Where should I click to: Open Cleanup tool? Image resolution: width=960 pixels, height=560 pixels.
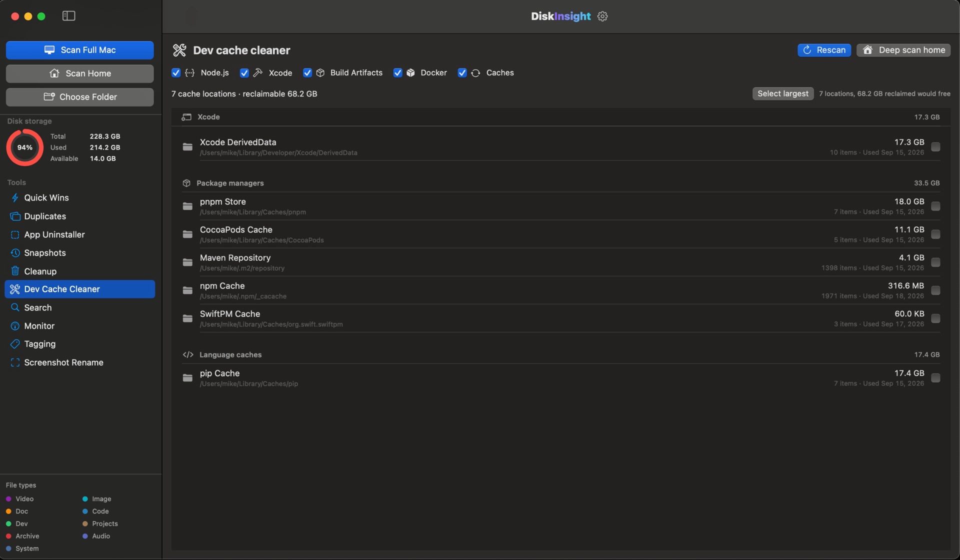pos(80,271)
